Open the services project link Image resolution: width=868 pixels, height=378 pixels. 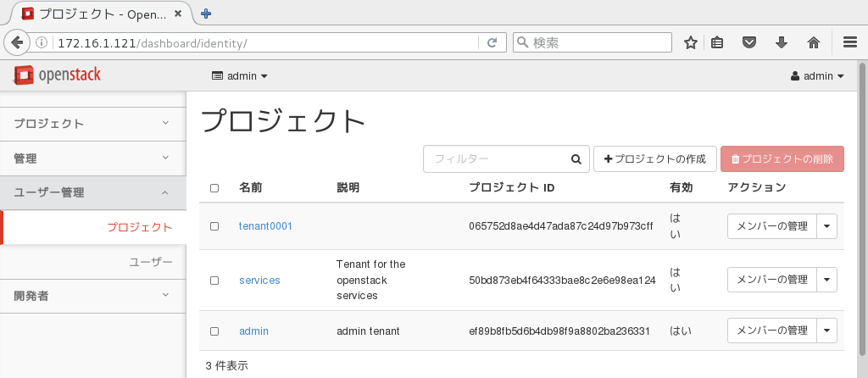point(259,280)
